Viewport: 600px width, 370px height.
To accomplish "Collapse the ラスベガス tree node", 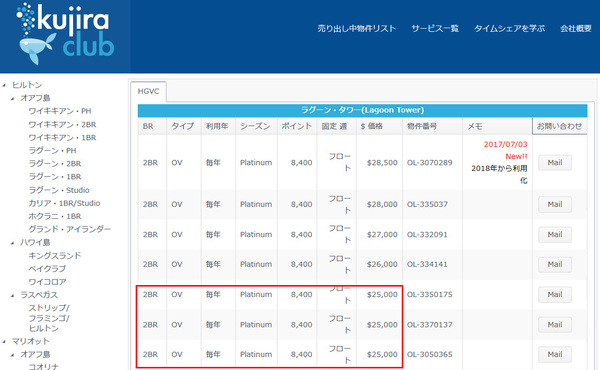I will click(13, 295).
